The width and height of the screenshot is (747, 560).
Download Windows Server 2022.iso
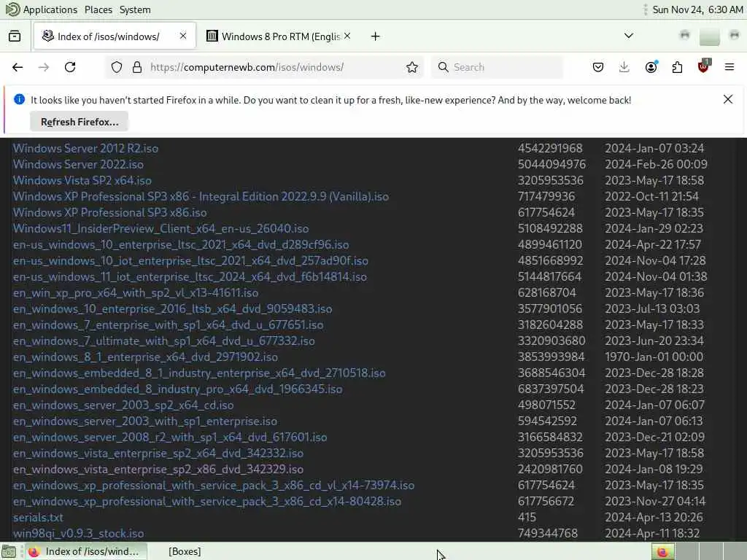tap(78, 164)
